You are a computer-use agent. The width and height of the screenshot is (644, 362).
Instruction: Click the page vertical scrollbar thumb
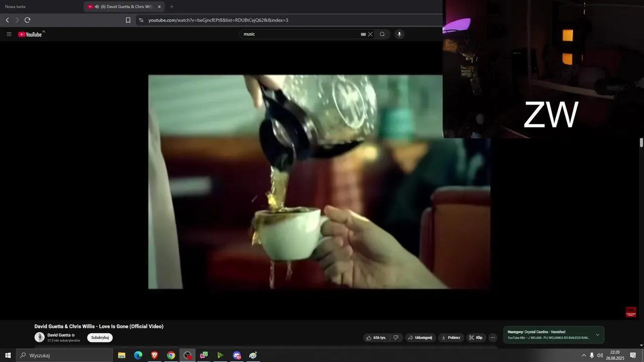tap(641, 142)
